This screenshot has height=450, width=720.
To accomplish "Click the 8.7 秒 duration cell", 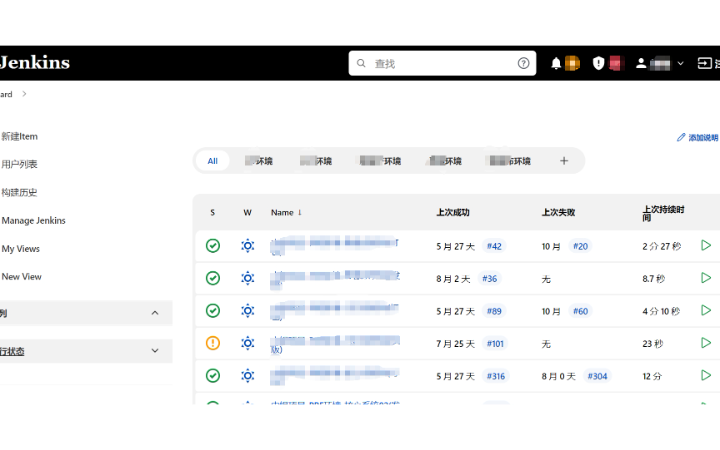I will (654, 279).
